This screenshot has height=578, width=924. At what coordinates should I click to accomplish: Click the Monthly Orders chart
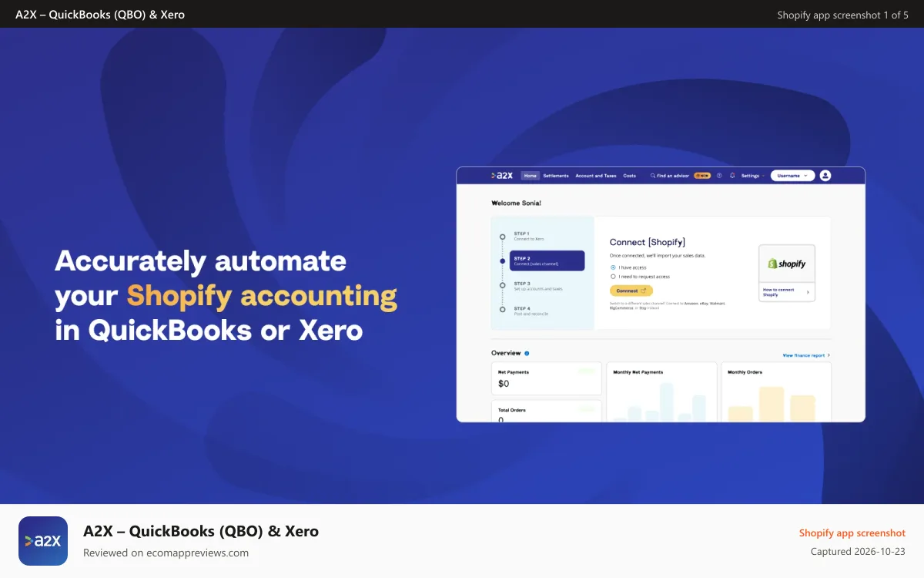click(776, 392)
